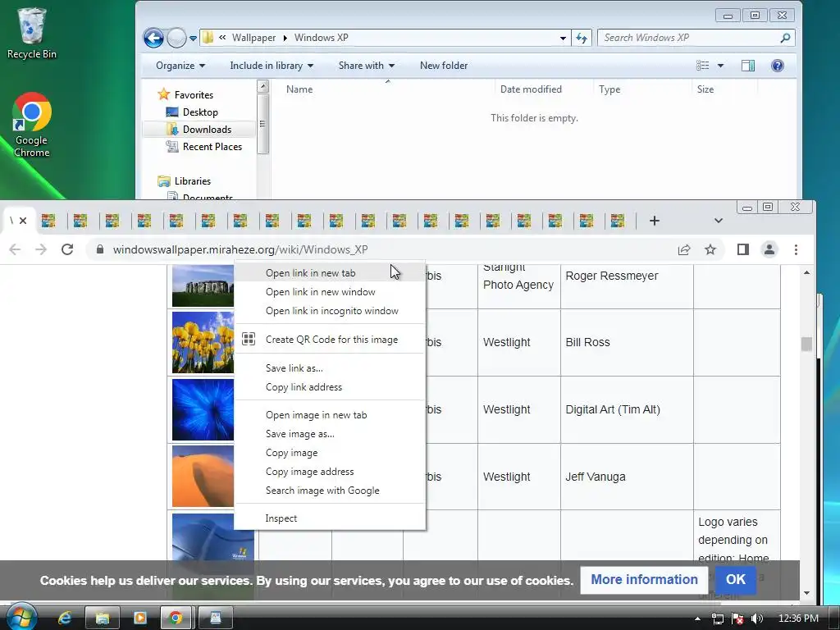The width and height of the screenshot is (840, 630).
Task: Show hidden tray icons arrow
Action: point(697,619)
